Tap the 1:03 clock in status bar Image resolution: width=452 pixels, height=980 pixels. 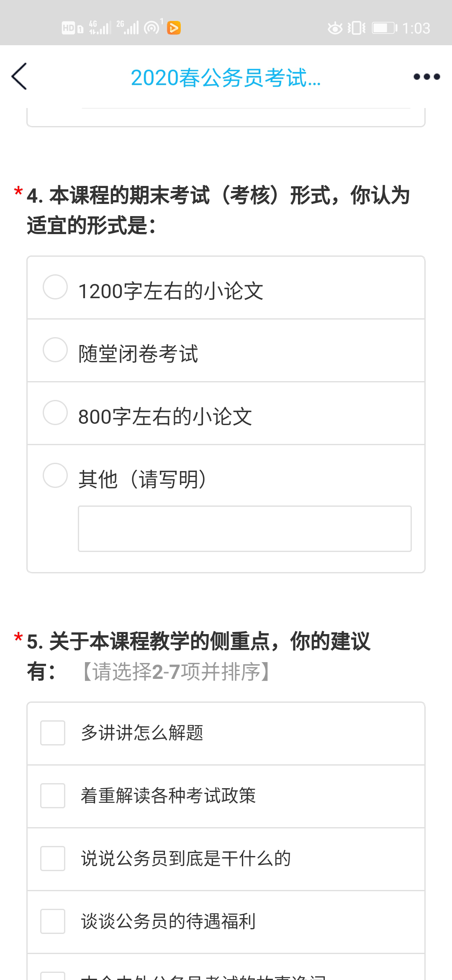coord(416,28)
